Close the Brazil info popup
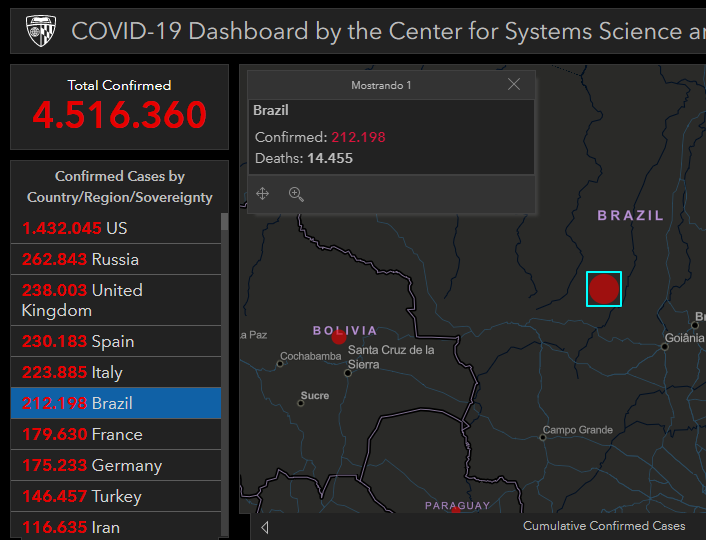The height and width of the screenshot is (540, 706). [514, 85]
